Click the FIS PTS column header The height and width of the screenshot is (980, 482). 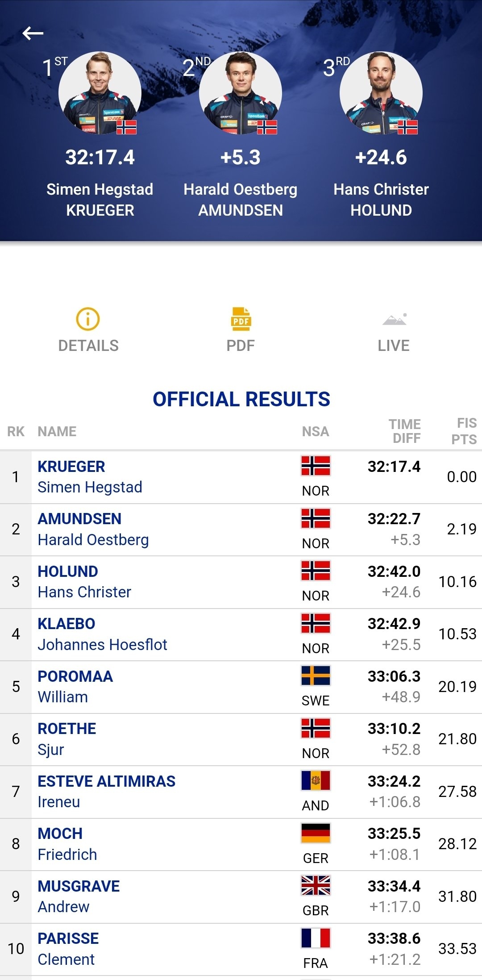coord(464,431)
